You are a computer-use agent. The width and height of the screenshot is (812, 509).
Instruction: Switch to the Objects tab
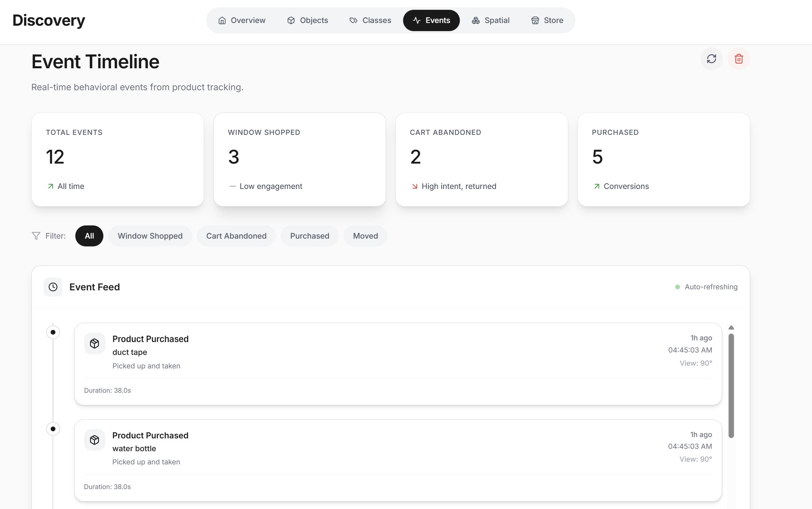(307, 20)
